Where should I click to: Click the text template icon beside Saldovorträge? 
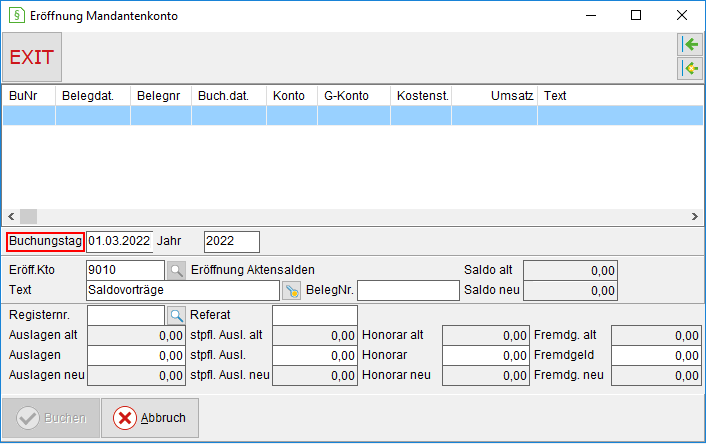click(x=291, y=290)
